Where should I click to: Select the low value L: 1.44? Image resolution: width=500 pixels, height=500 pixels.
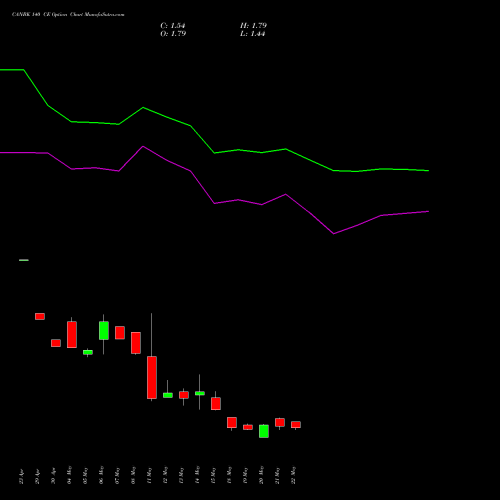click(253, 34)
